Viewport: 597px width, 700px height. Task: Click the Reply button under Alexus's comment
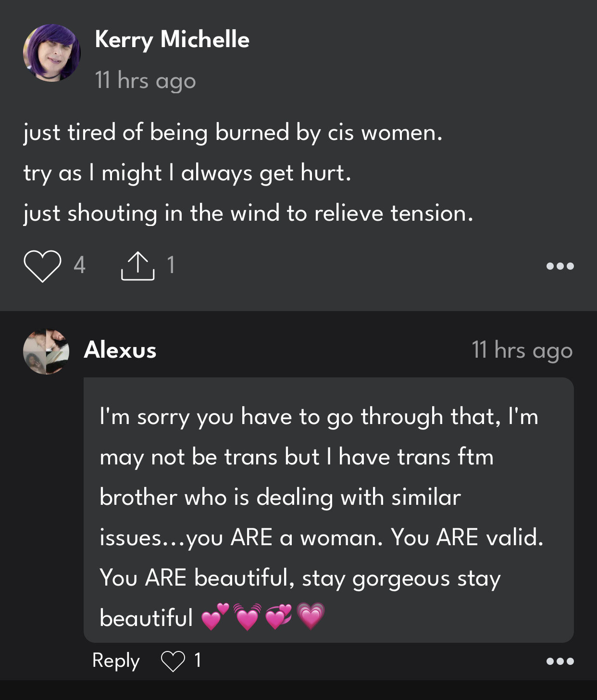[x=116, y=661]
